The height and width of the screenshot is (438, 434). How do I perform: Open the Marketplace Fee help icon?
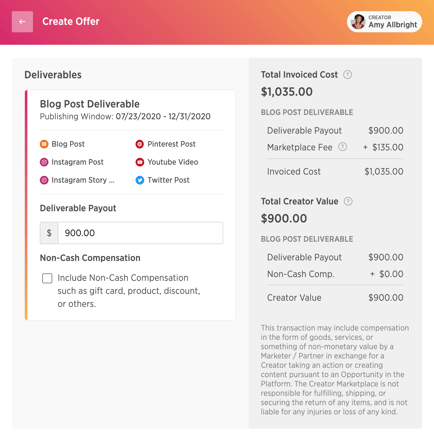coord(342,147)
